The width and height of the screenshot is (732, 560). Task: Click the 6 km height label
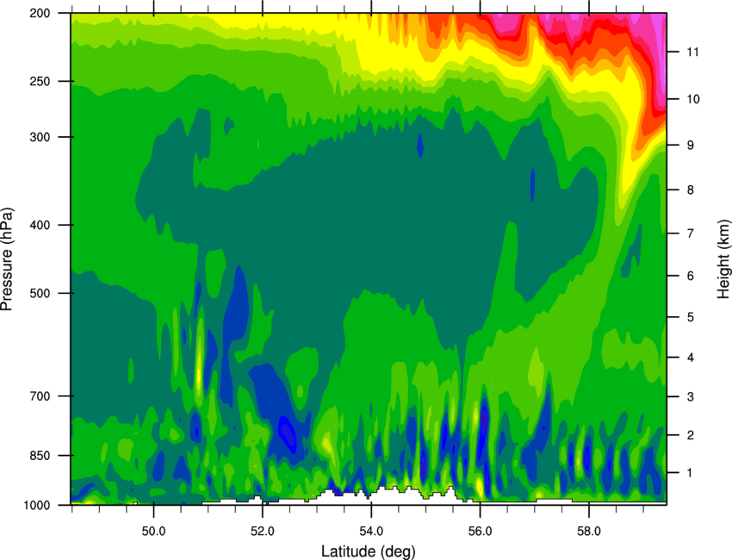tap(691, 276)
